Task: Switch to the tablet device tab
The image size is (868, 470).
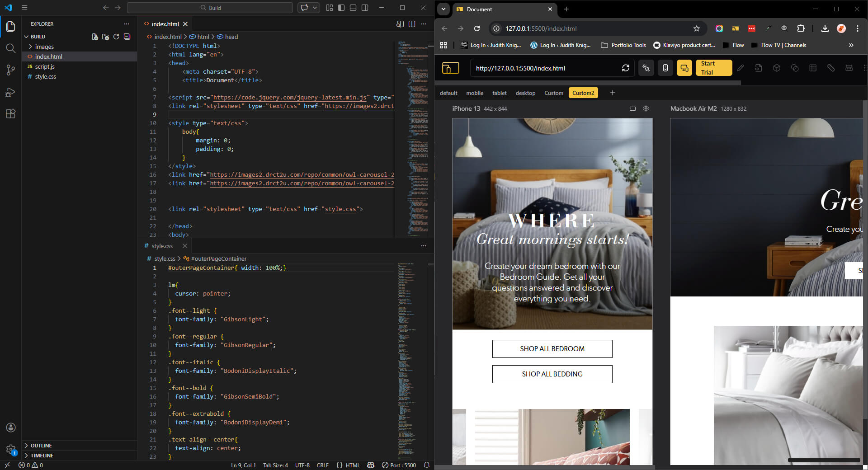Action: click(x=499, y=93)
